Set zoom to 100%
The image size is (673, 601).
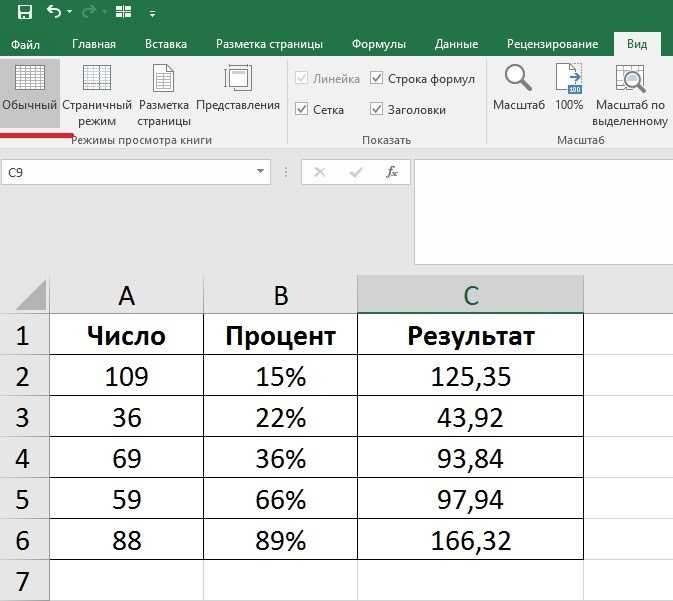(x=569, y=87)
